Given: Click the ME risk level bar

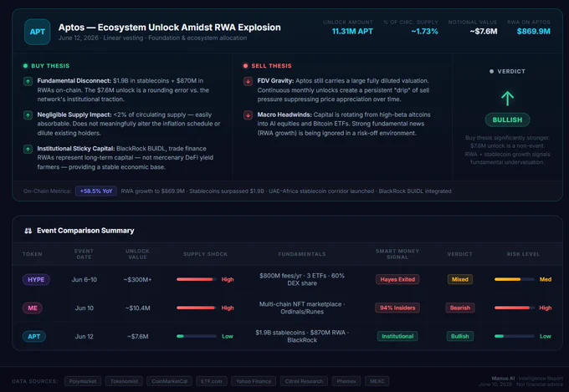Looking at the screenshot, I should tap(515, 308).
